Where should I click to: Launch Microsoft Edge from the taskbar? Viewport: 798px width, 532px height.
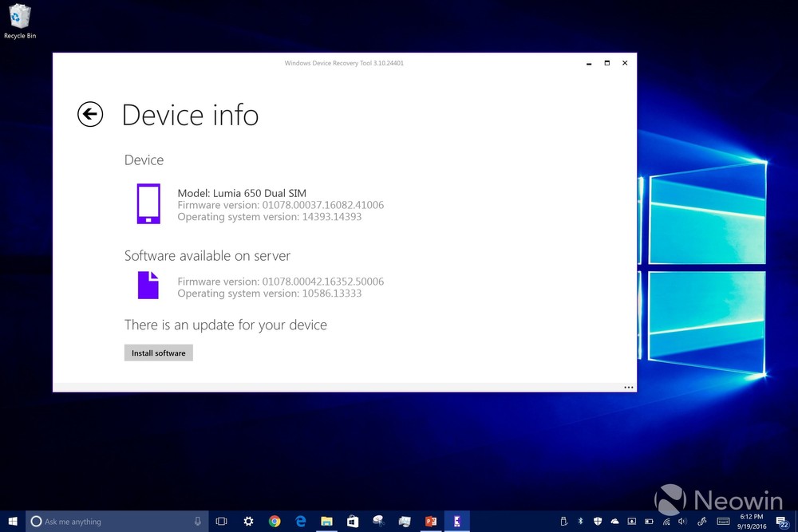[301, 522]
